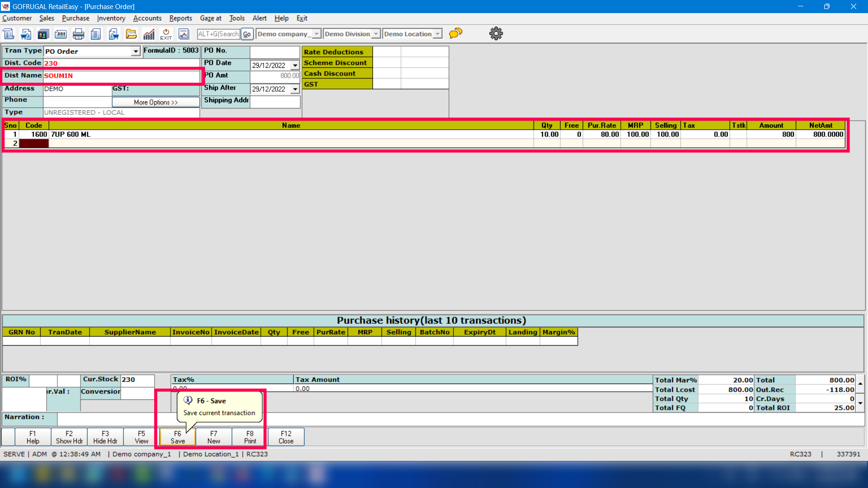Open the Inventory menu
868x488 pixels.
click(111, 18)
